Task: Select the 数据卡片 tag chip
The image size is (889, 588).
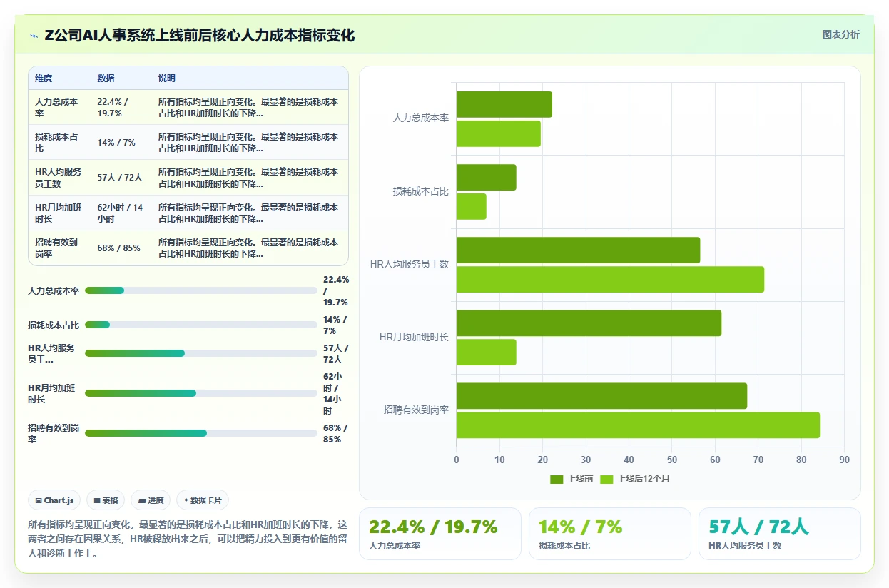Action: coord(203,500)
